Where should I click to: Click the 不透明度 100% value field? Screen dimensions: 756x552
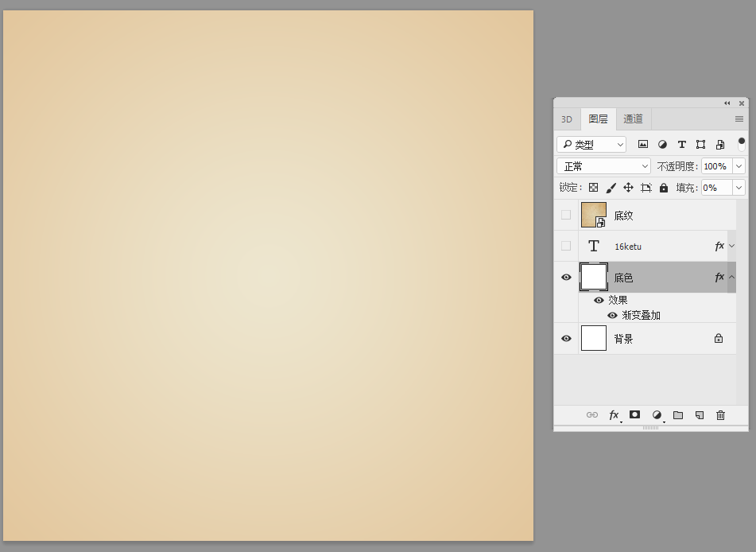[717, 166]
